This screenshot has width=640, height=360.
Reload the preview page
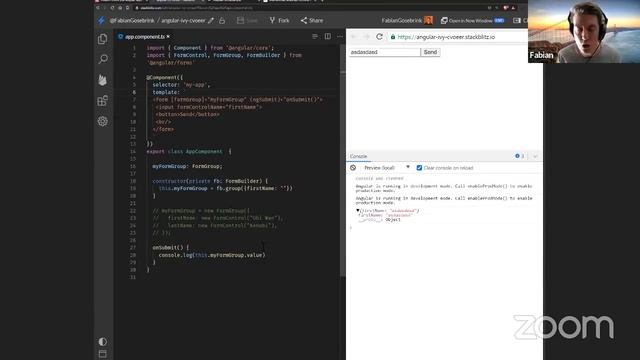tap(379, 37)
